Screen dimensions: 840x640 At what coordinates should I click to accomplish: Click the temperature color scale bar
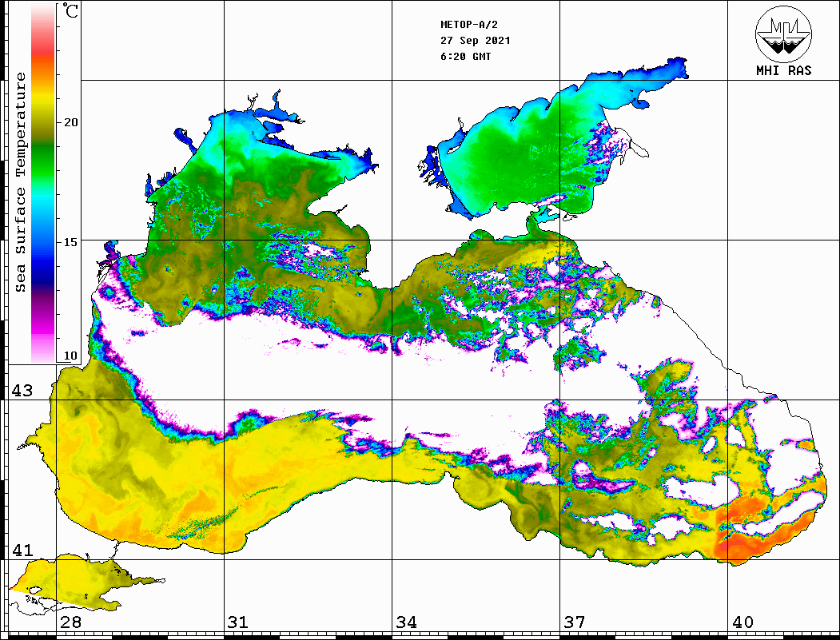43,183
